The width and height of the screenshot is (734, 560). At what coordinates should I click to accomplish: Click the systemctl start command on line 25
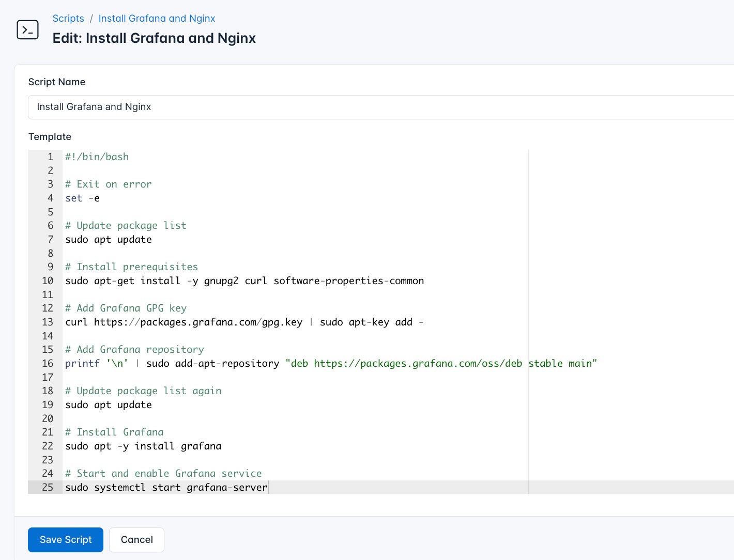[x=165, y=487]
